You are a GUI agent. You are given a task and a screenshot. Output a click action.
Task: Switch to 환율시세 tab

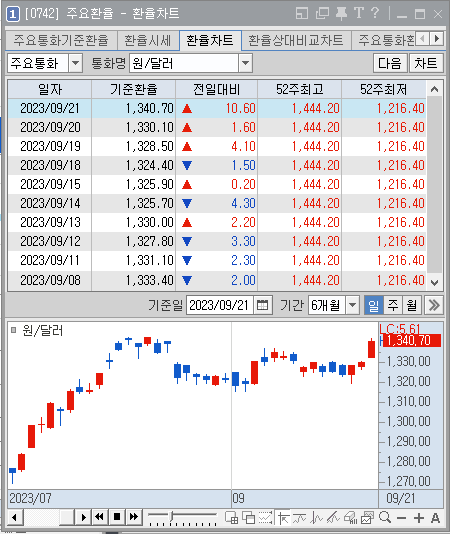[x=148, y=41]
